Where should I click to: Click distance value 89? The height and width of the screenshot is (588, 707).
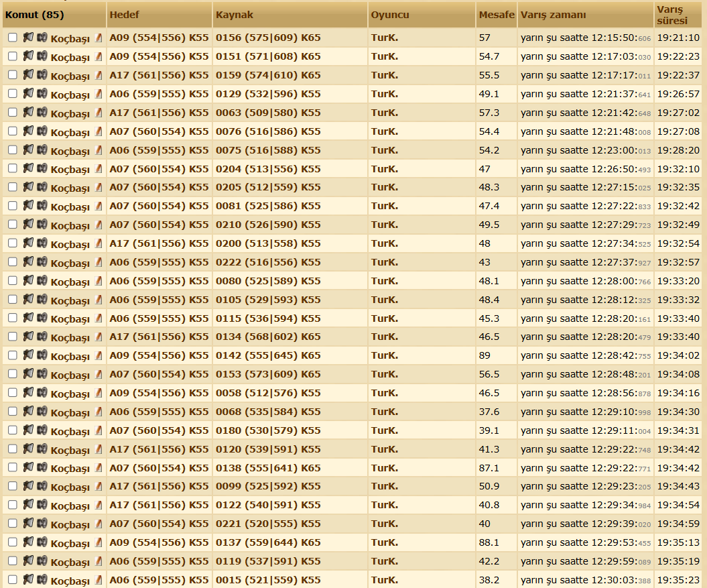tap(485, 355)
